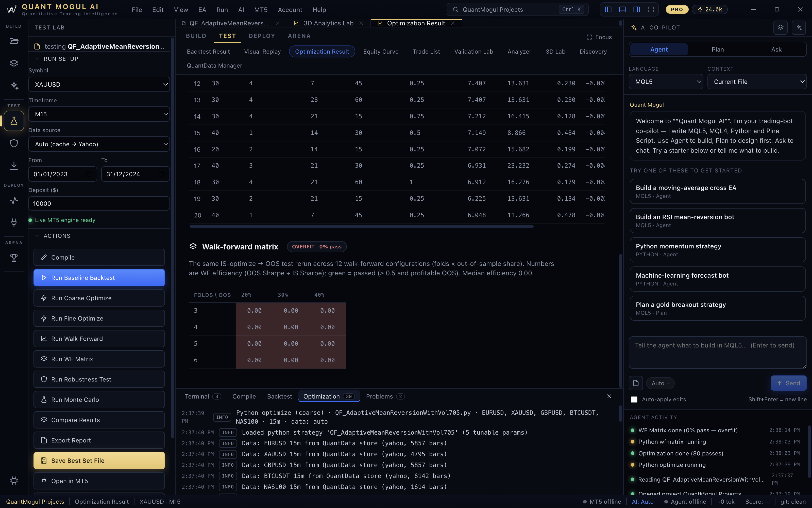Click the shield icon in the left sidebar
The width and height of the screenshot is (812, 508).
click(14, 144)
